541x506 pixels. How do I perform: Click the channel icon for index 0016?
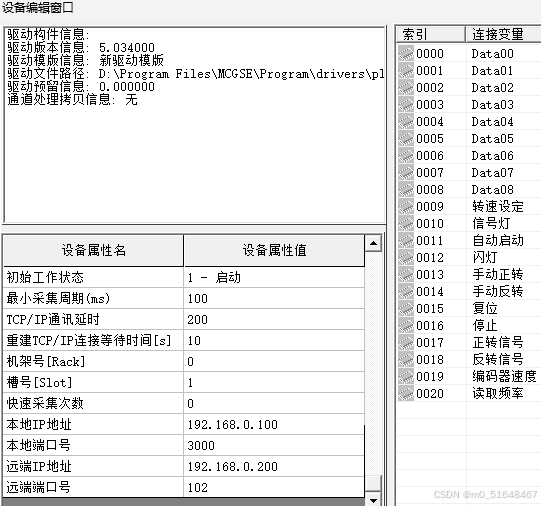405,326
